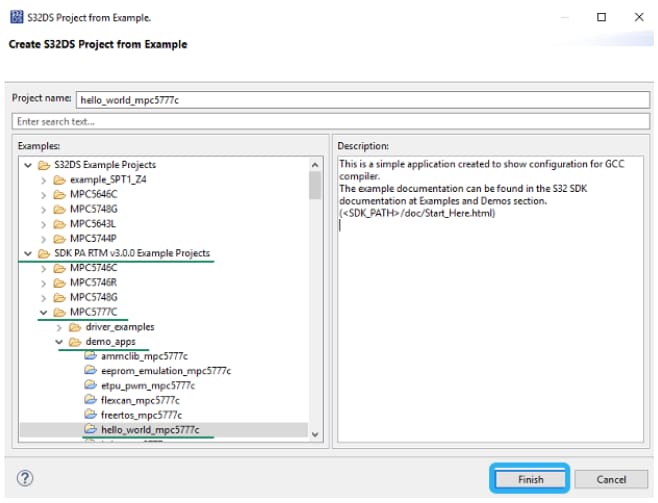Expand the driver_examples tree node

[58, 327]
